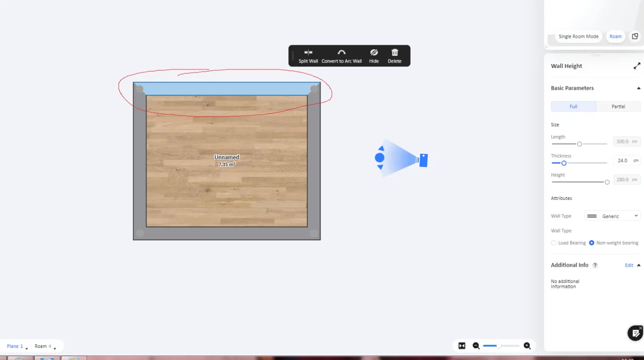644x360 pixels.
Task: Select the Load Bearing radio option
Action: tap(554, 243)
